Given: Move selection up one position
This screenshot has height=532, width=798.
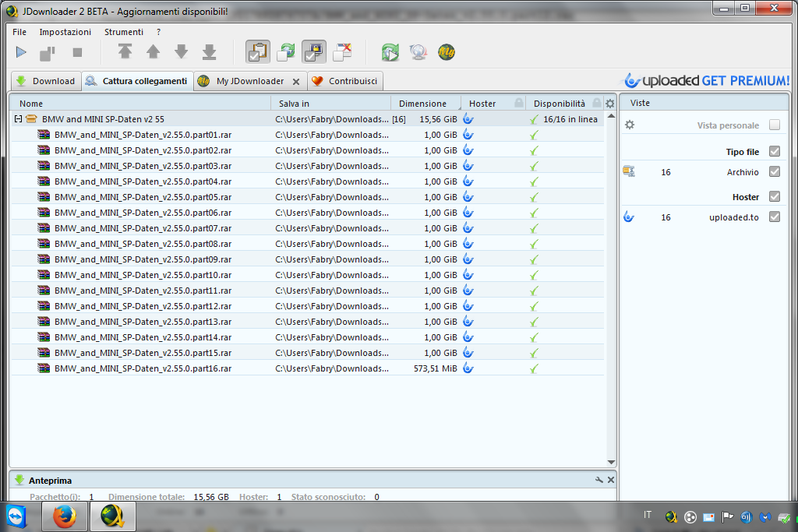Looking at the screenshot, I should [x=154, y=51].
